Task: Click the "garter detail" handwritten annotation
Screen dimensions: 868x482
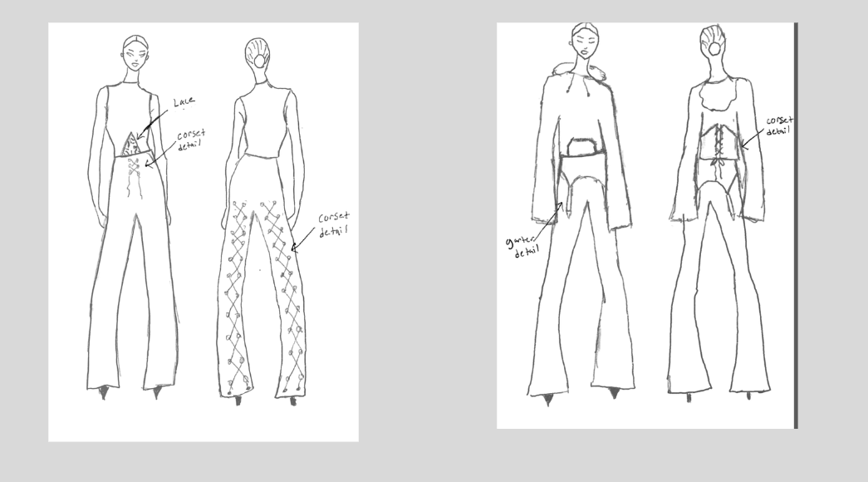Action: [522, 246]
